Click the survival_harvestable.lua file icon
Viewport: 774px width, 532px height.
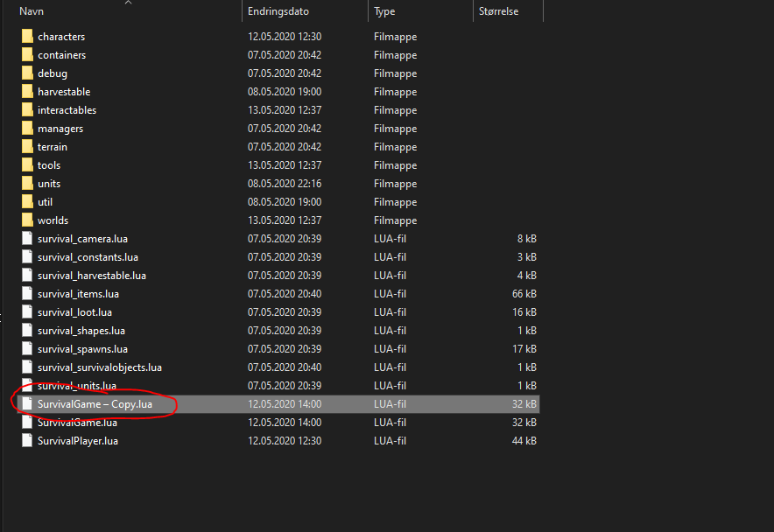(x=27, y=276)
